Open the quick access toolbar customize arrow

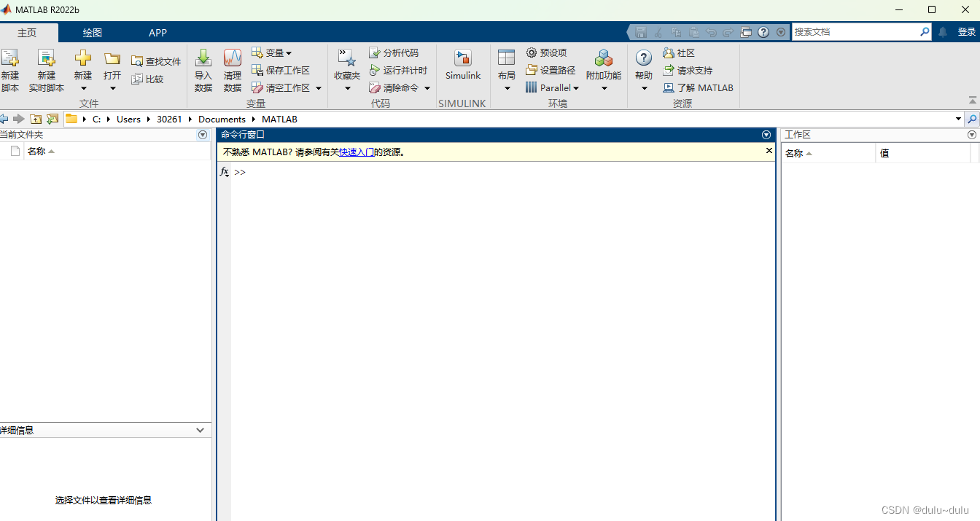click(781, 32)
